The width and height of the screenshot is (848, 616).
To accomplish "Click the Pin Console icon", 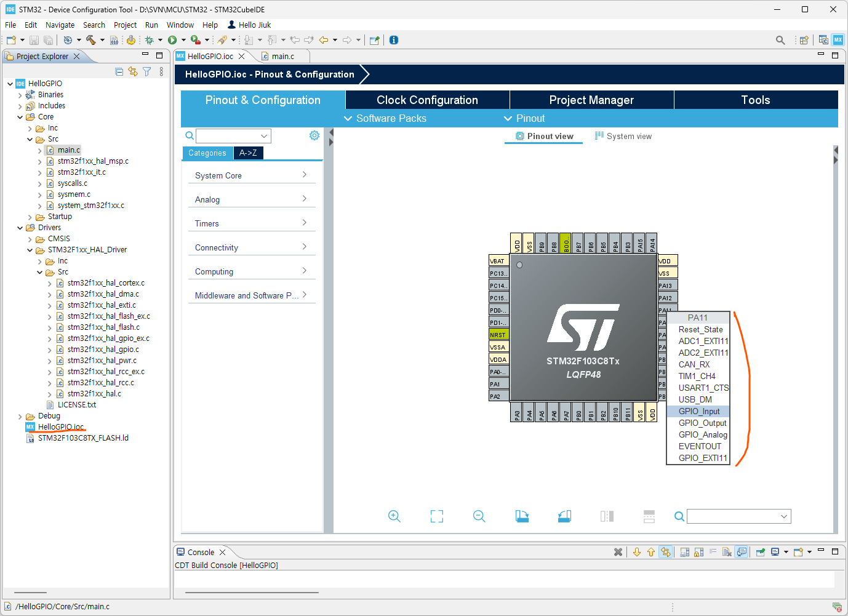I will pos(761,552).
